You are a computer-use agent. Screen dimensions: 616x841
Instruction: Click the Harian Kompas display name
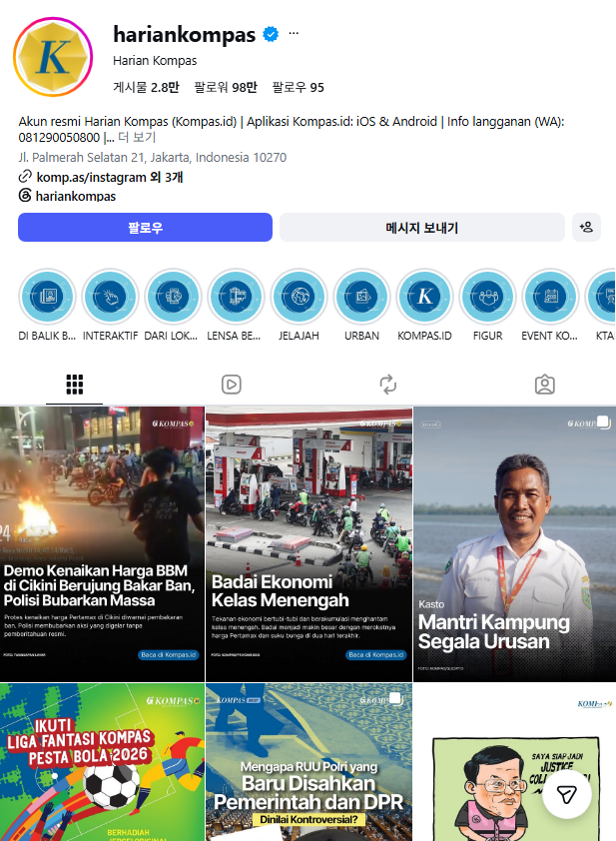tap(155, 61)
